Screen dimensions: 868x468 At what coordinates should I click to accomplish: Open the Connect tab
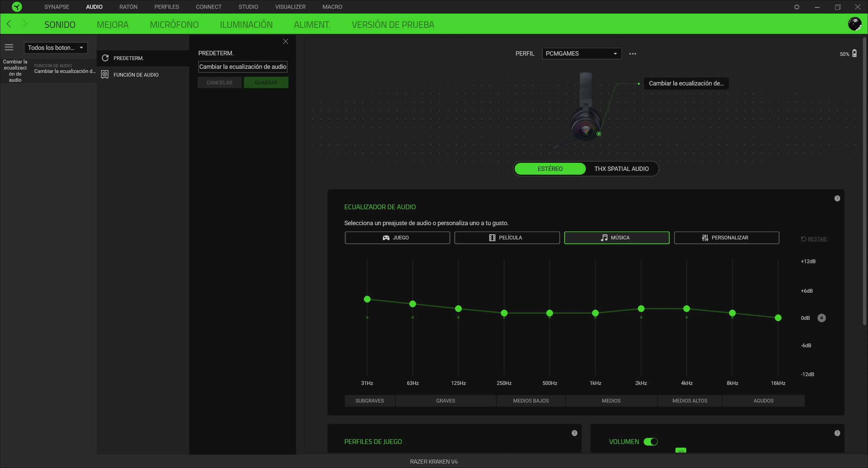pyautogui.click(x=209, y=7)
